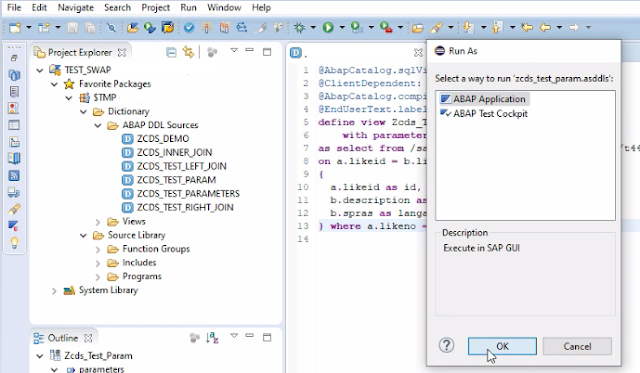This screenshot has width=640, height=373.
Task: Click the sort alphabetically icon in Outline
Action: 212,337
